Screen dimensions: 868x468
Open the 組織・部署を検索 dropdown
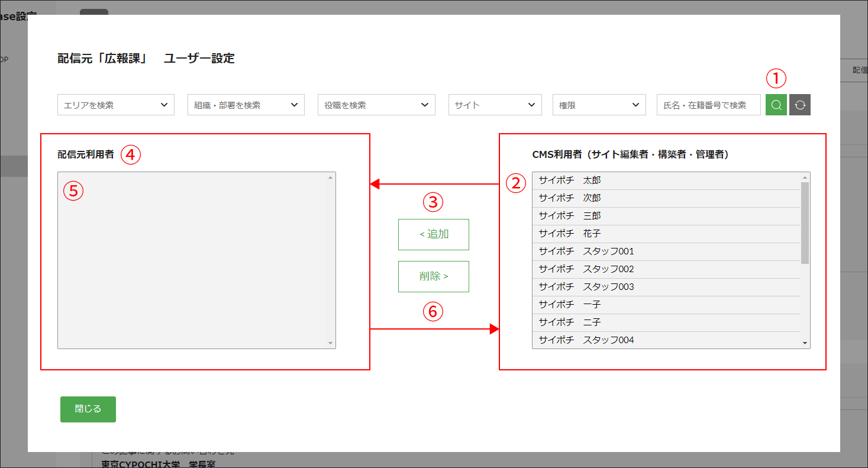pyautogui.click(x=246, y=105)
